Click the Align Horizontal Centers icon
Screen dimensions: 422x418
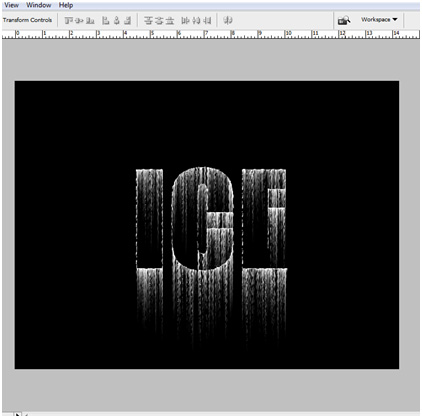tap(116, 21)
